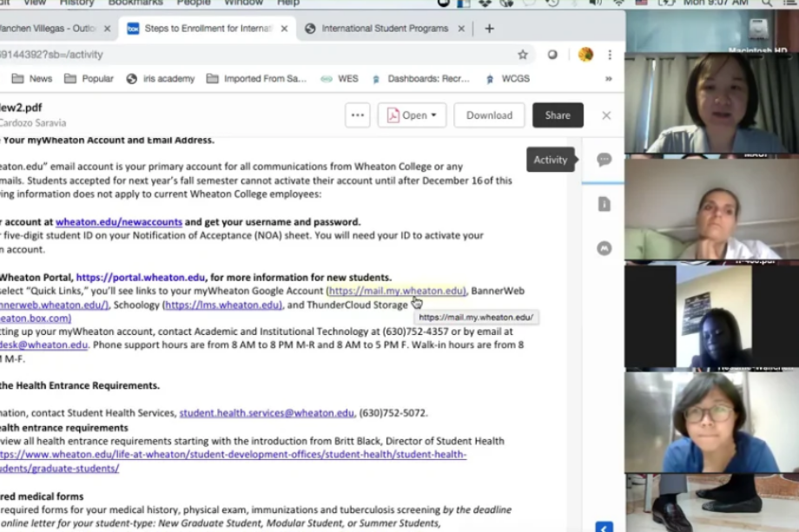
Task: Open Macintosh HD on the desktop
Action: (757, 36)
